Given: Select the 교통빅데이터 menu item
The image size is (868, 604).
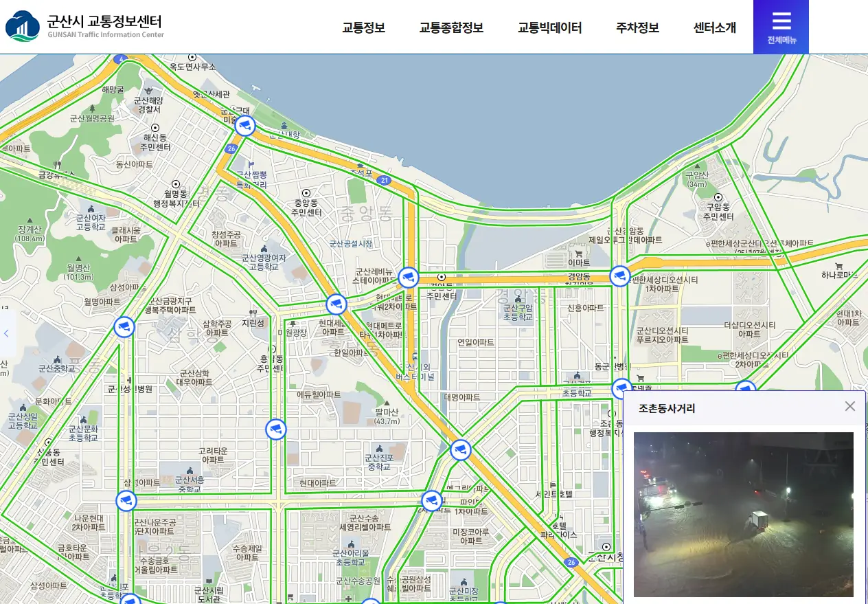Looking at the screenshot, I should 549,28.
